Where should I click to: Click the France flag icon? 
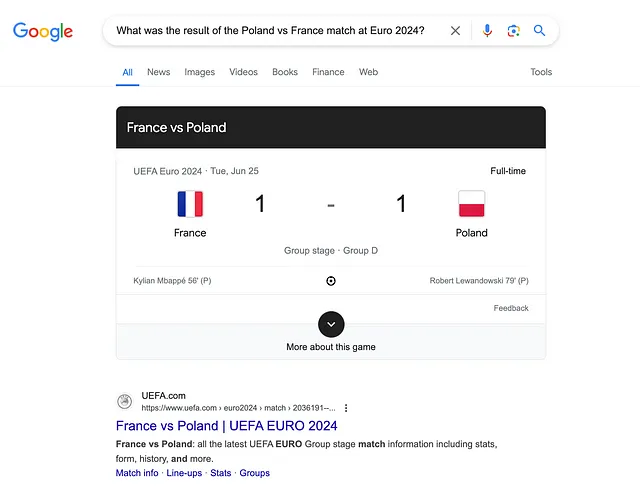[190, 204]
